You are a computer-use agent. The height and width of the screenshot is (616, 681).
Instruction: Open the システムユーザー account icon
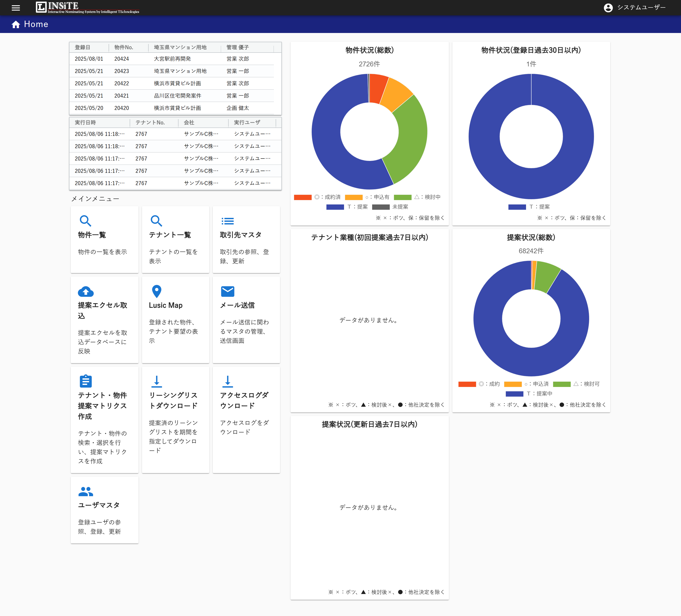(x=608, y=8)
